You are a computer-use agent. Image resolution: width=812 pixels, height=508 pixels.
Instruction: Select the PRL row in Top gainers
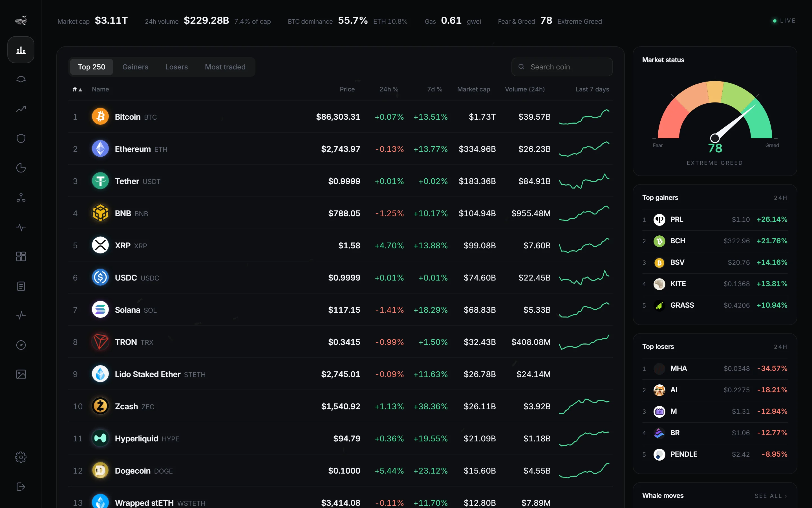715,219
